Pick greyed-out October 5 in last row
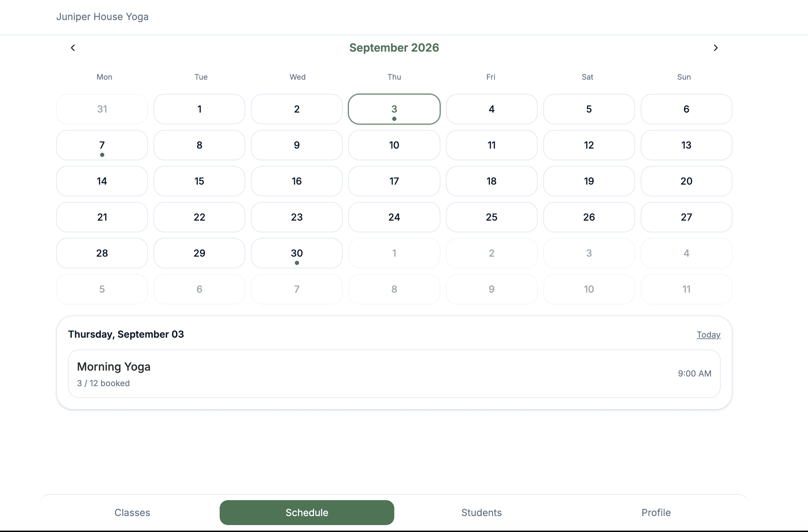Image resolution: width=808 pixels, height=532 pixels. click(x=102, y=289)
